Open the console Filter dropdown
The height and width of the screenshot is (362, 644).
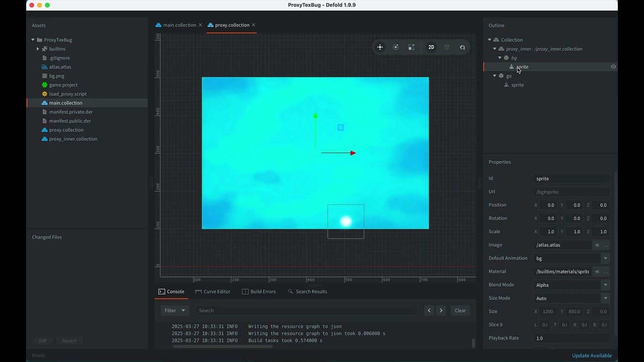click(175, 311)
